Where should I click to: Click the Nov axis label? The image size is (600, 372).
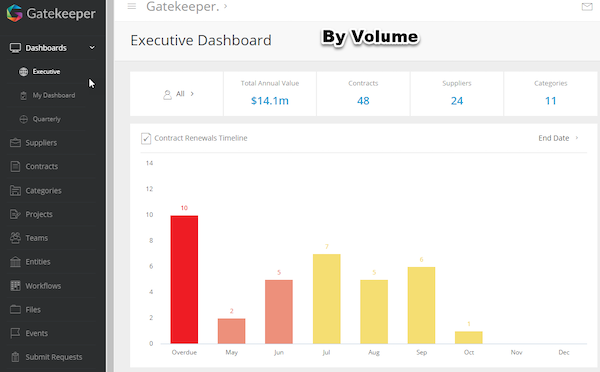pos(516,352)
